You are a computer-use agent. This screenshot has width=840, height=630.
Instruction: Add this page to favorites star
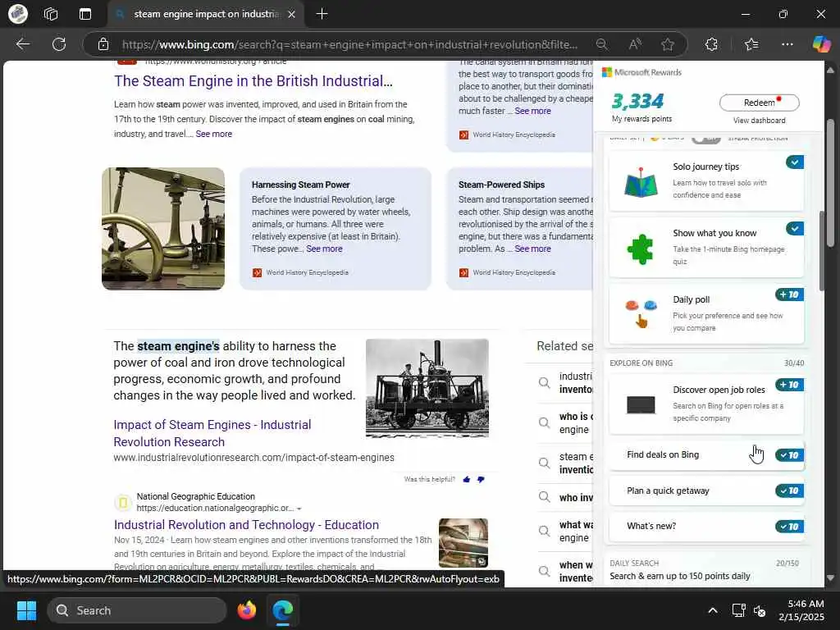point(668,44)
